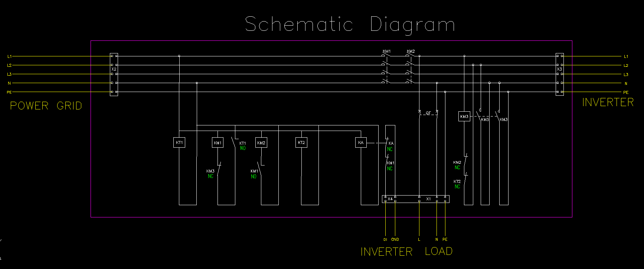Select the L2 label on power grid side
This screenshot has width=644, height=269.
point(10,65)
